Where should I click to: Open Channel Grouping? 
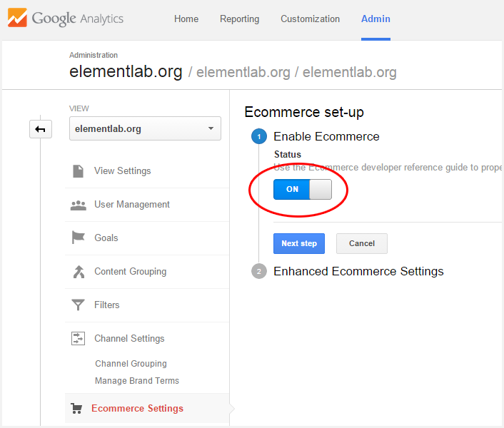pos(131,364)
